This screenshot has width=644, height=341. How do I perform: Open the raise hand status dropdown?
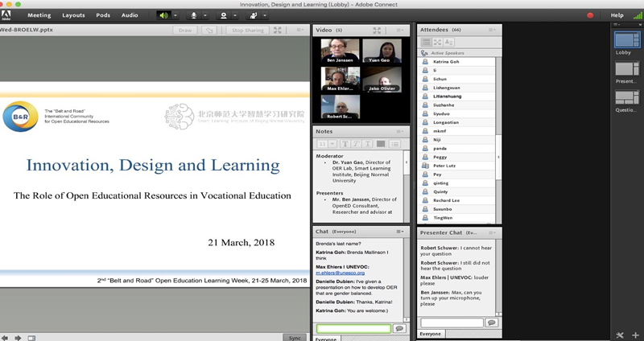pos(265,14)
